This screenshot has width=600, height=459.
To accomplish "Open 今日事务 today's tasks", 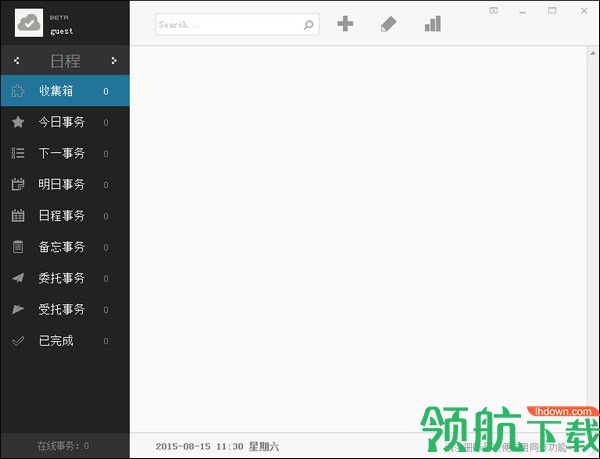I will click(x=65, y=122).
